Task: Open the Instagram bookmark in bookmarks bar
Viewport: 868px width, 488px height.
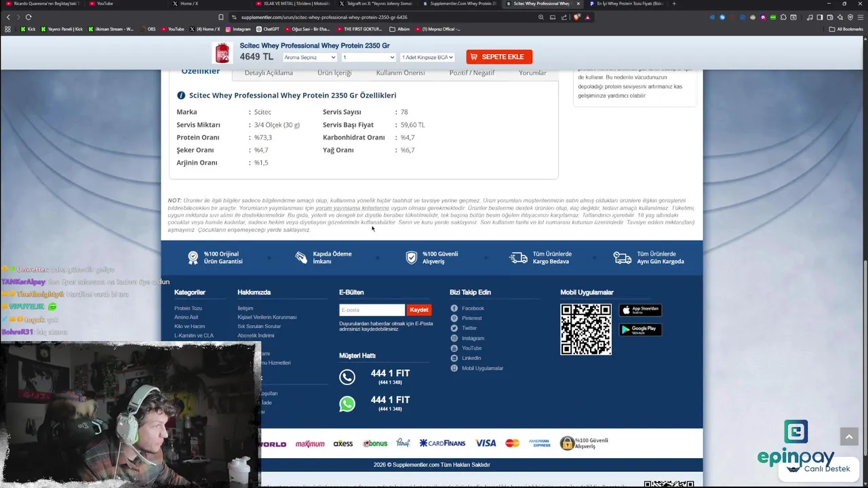Action: (x=238, y=29)
